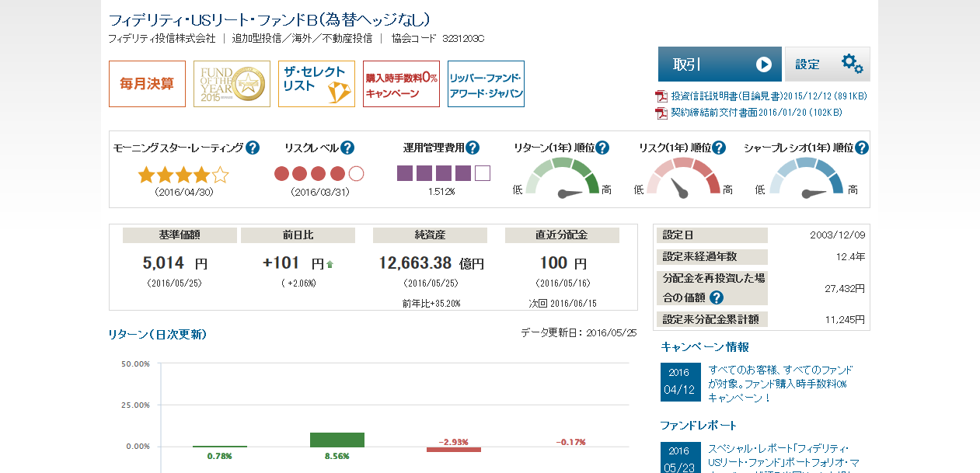Screen dimensions: 980x473
Task: Click the 購入時手数料0%キャンペーン badge
Action: [x=401, y=84]
